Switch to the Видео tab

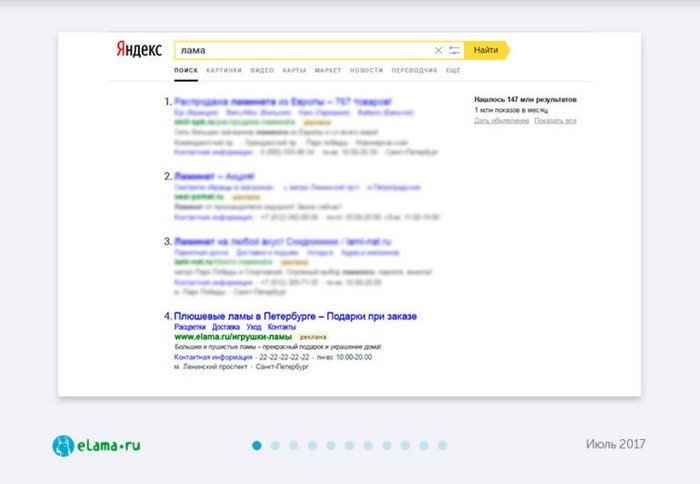[262, 71]
